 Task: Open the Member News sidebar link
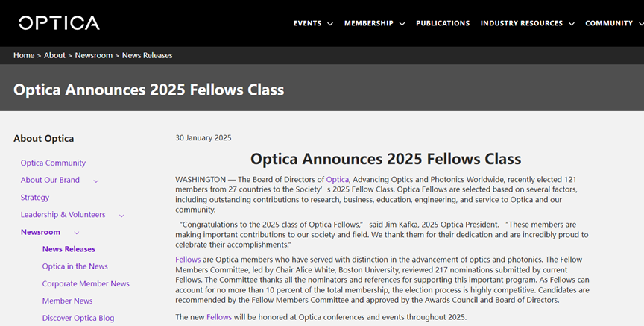[x=67, y=301]
